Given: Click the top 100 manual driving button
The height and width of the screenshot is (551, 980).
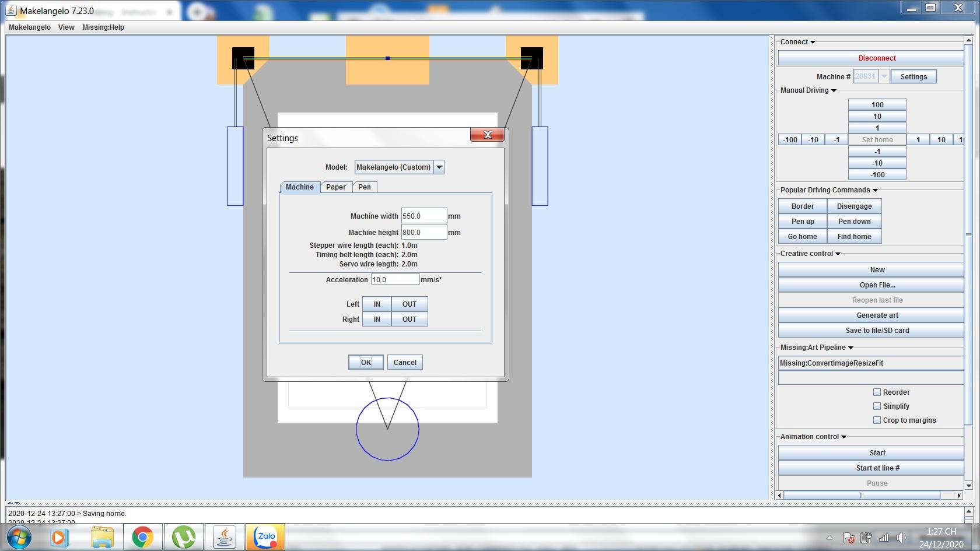Looking at the screenshot, I should (x=877, y=105).
